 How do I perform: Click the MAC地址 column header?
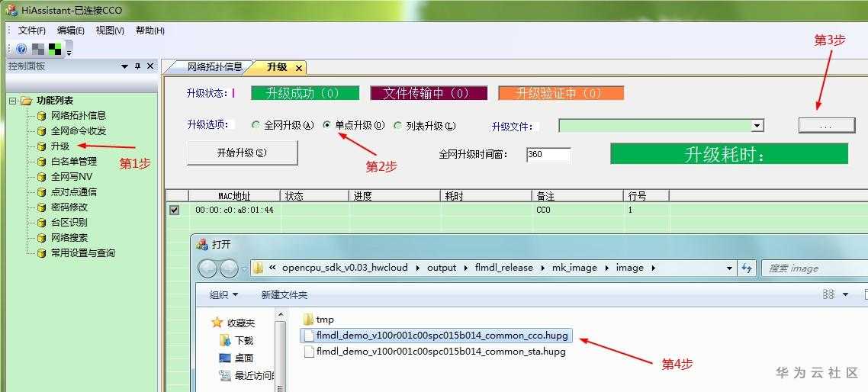click(235, 195)
